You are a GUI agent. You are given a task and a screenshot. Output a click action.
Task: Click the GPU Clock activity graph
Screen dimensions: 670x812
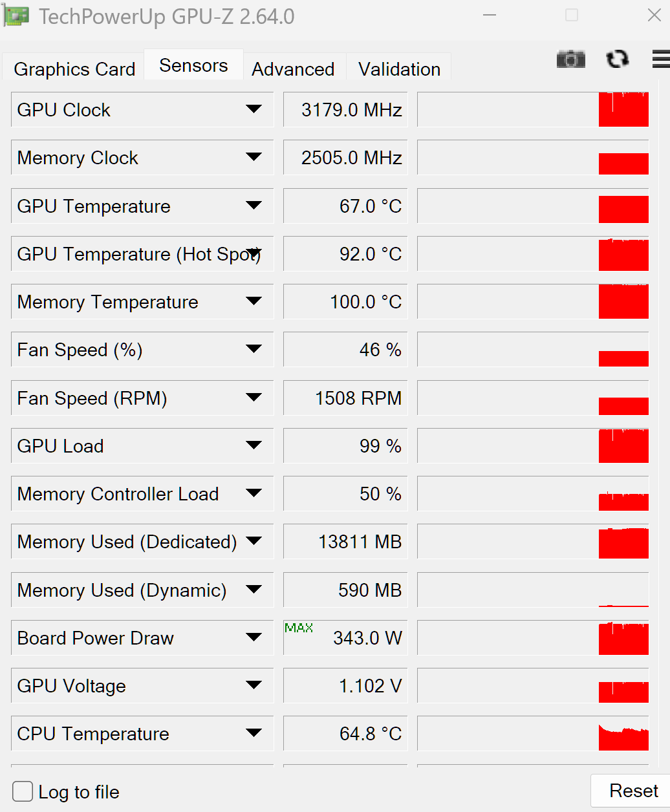532,109
